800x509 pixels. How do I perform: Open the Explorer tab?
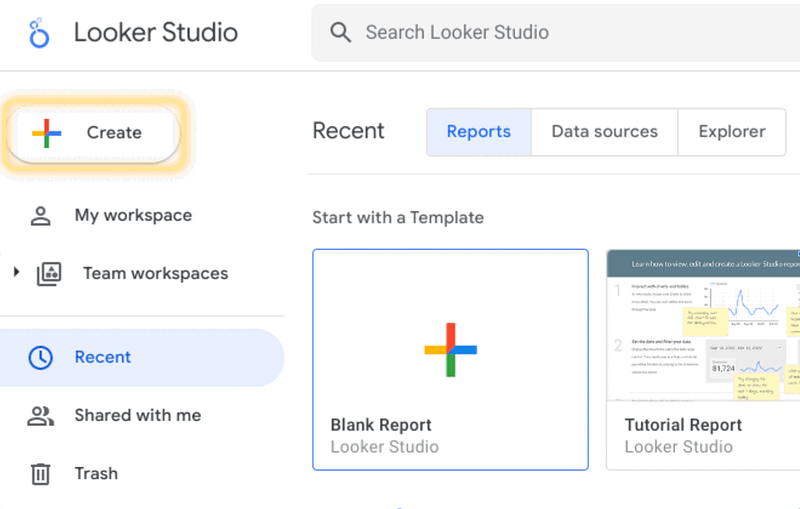pyautogui.click(x=731, y=132)
